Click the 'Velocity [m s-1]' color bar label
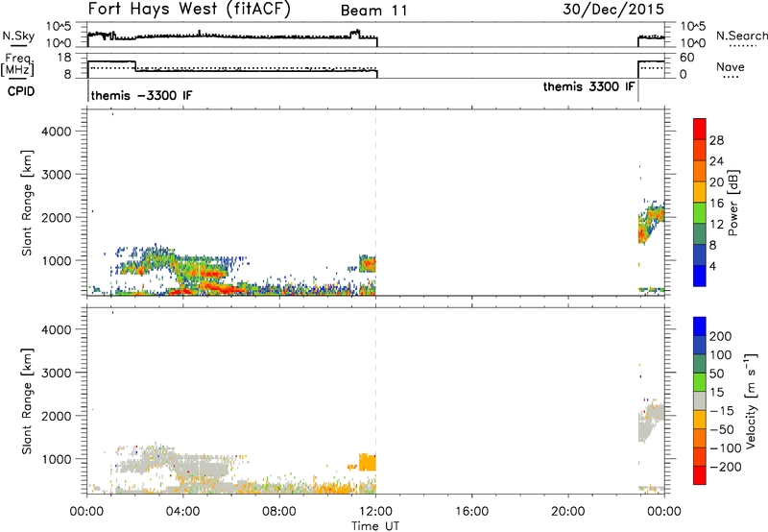Viewport: 768px width, 532px height. pos(750,400)
